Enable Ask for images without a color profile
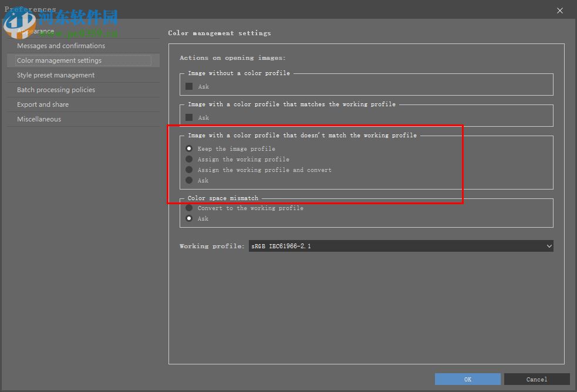This screenshot has height=392, width=577. (x=189, y=86)
